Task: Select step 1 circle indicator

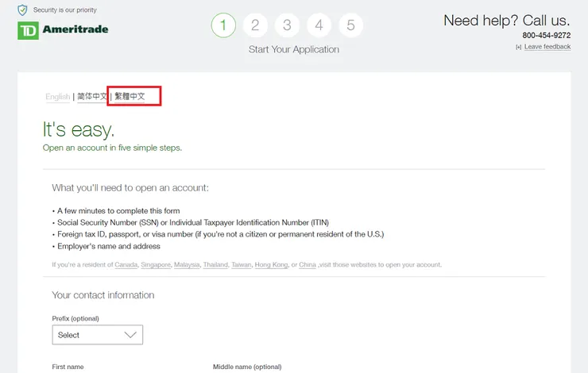Action: [223, 25]
